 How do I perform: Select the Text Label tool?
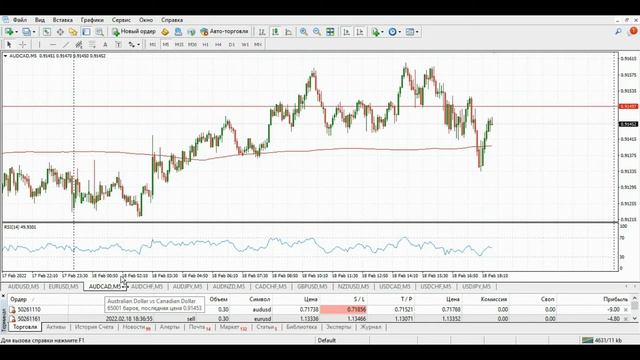click(x=118, y=44)
